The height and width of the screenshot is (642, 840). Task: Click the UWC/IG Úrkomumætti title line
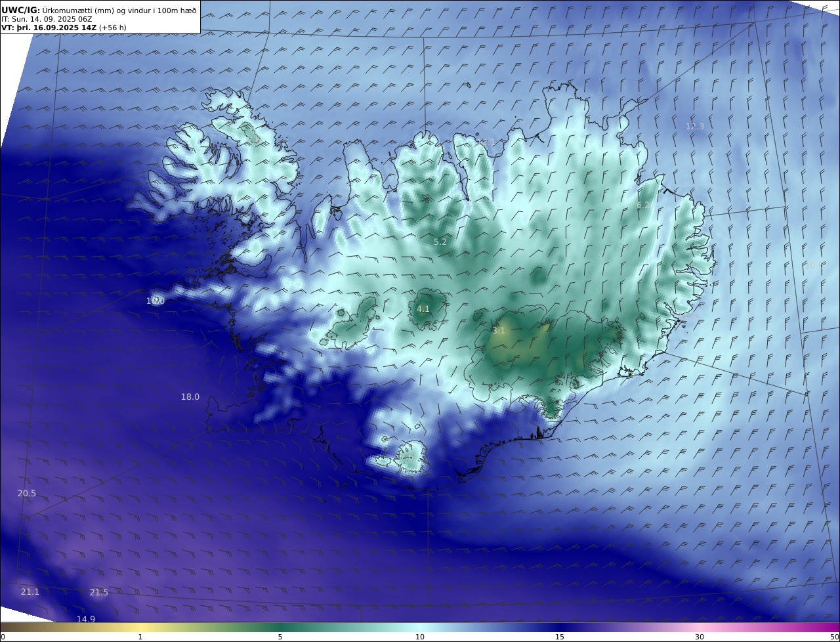[98, 10]
